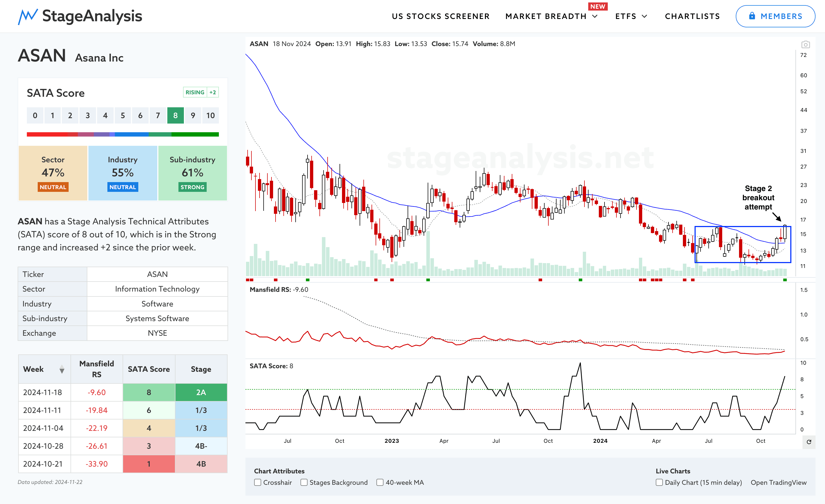Enable the Crosshair checkbox

point(257,482)
